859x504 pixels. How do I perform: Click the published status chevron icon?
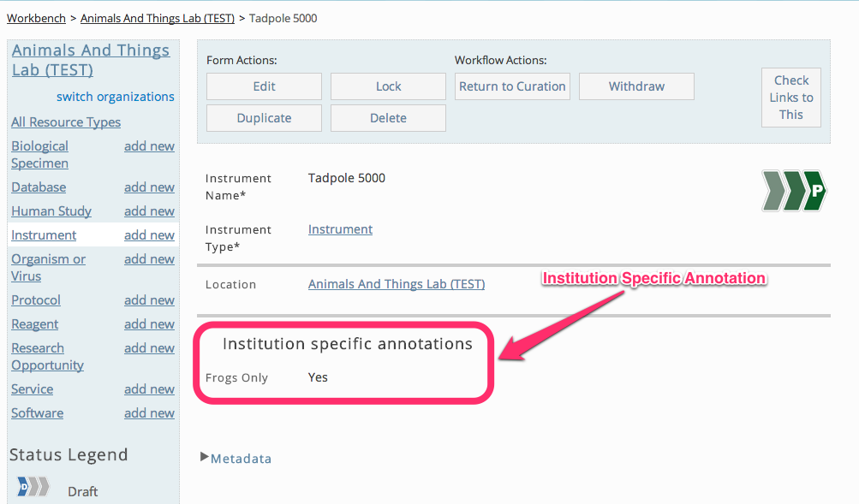[x=794, y=191]
